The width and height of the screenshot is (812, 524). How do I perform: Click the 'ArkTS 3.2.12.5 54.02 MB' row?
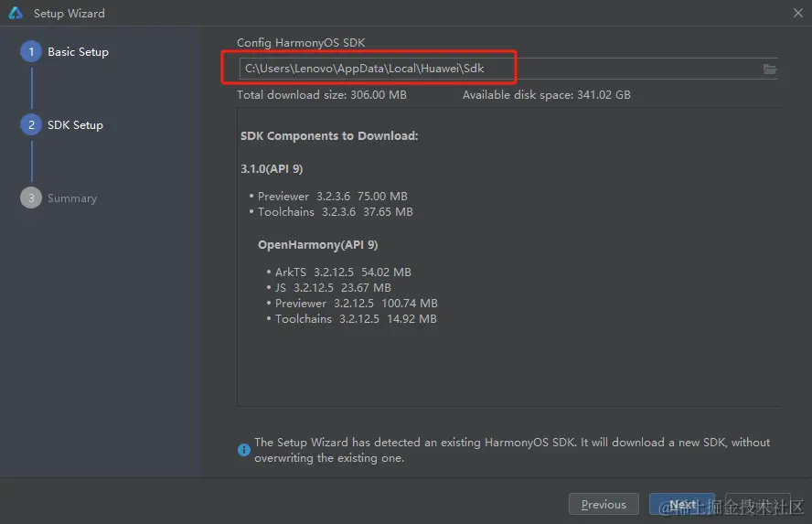[343, 272]
